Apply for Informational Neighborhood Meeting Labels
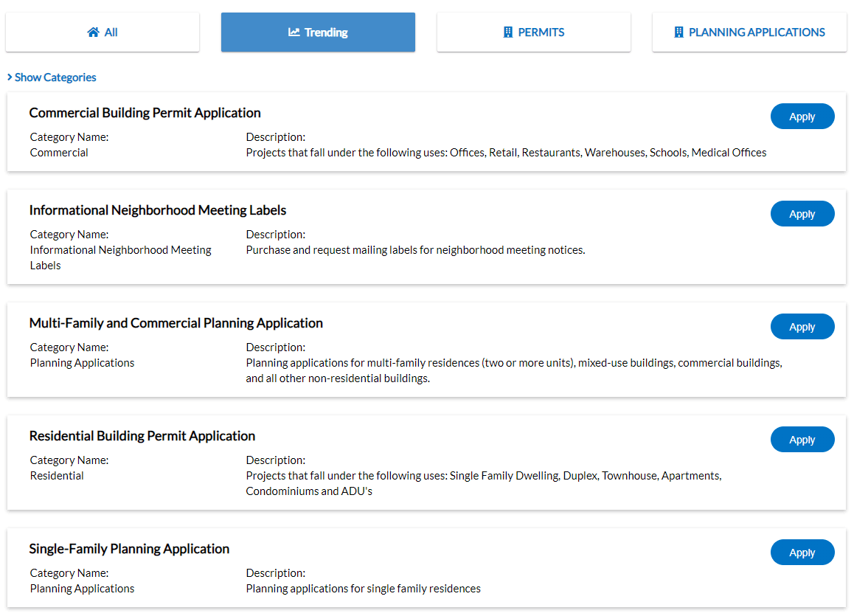Screen dimensions: 854x616 click(802, 213)
